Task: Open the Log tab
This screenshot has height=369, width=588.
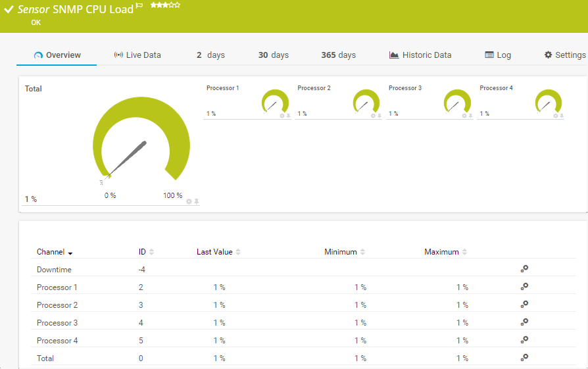Action: coord(498,55)
